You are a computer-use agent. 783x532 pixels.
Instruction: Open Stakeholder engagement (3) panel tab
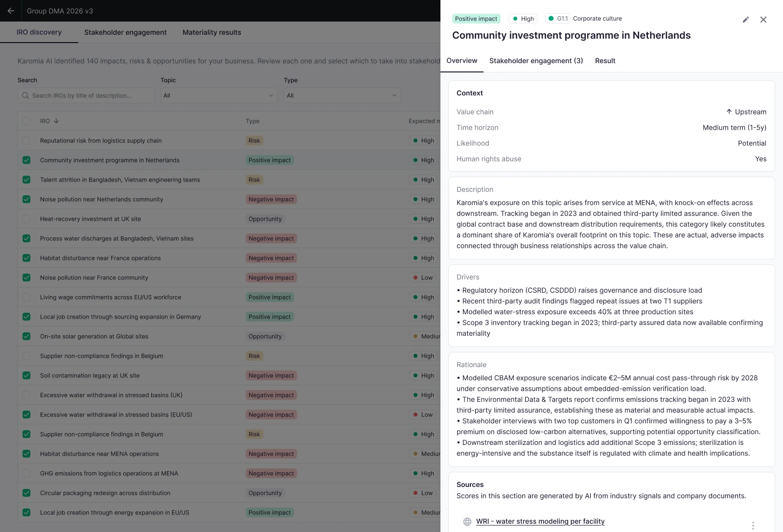coord(536,61)
